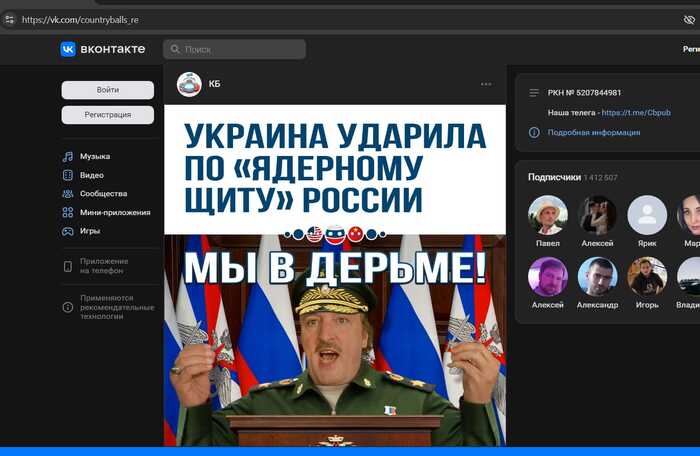Click the site settings icon in address bar

pyautogui.click(x=10, y=19)
